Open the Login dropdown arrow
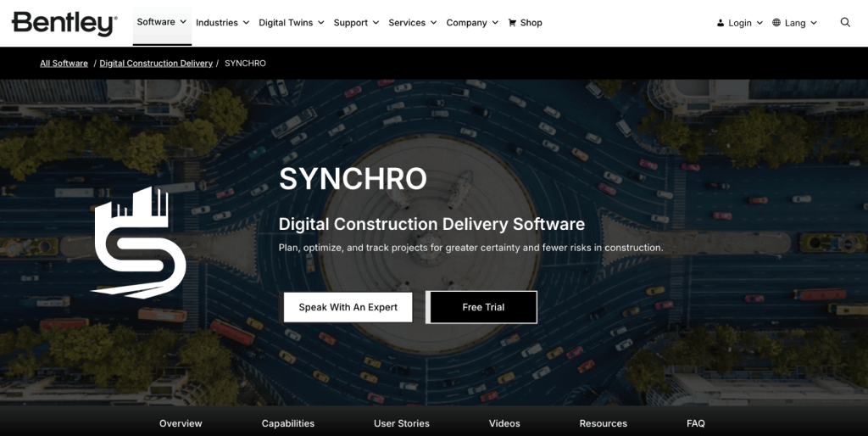 (759, 23)
